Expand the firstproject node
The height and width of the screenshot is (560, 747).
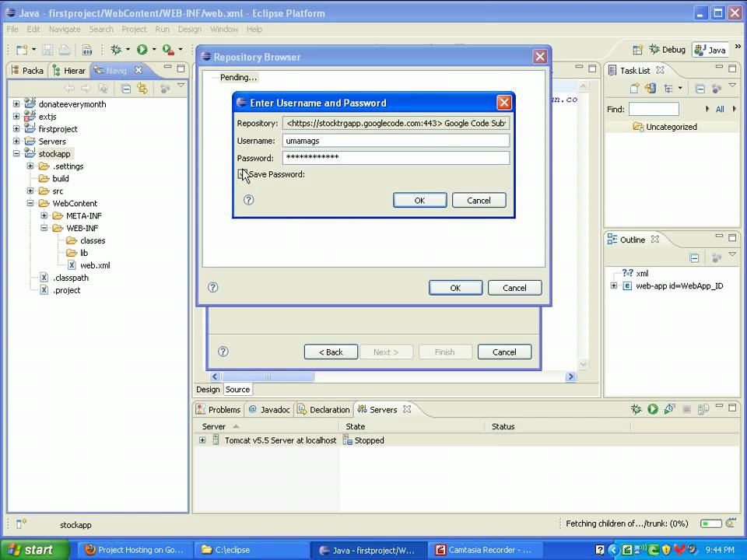click(x=16, y=128)
